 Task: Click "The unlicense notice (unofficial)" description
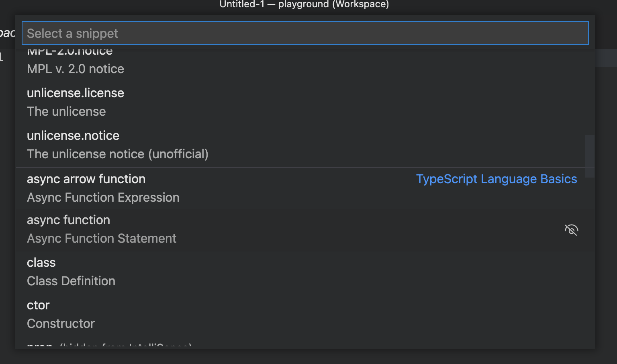118,154
